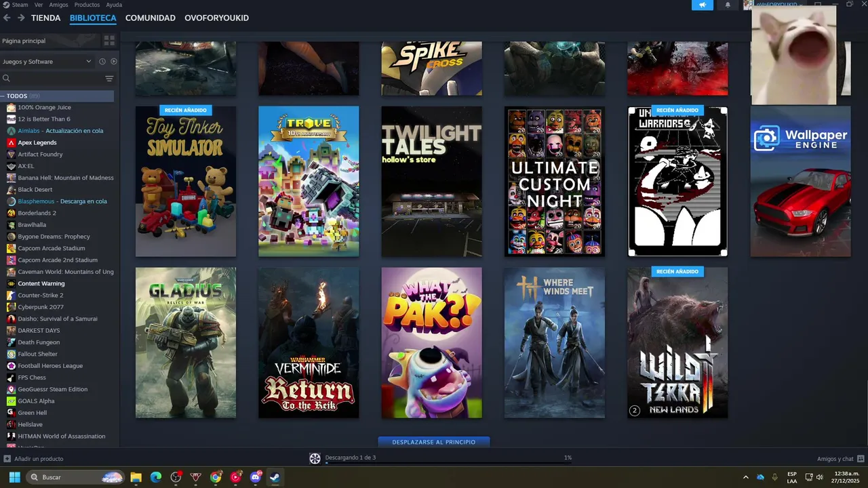
Task: Open the notifications bell
Action: pyautogui.click(x=728, y=5)
